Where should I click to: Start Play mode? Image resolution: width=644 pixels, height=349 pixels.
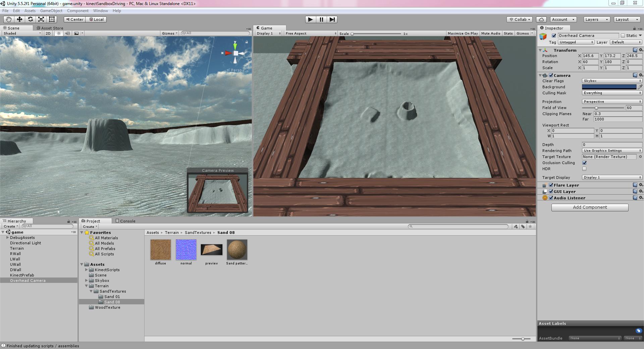(x=311, y=19)
